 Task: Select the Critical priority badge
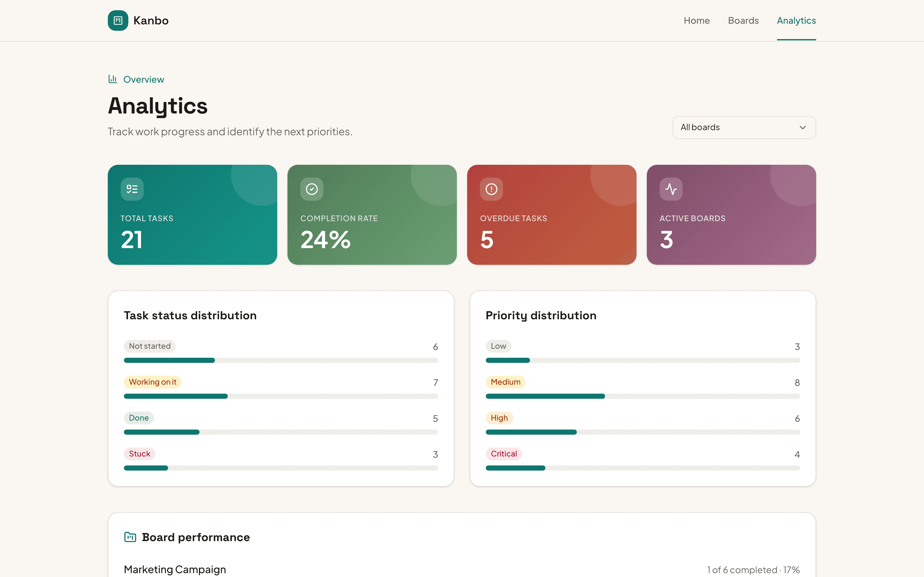(504, 454)
